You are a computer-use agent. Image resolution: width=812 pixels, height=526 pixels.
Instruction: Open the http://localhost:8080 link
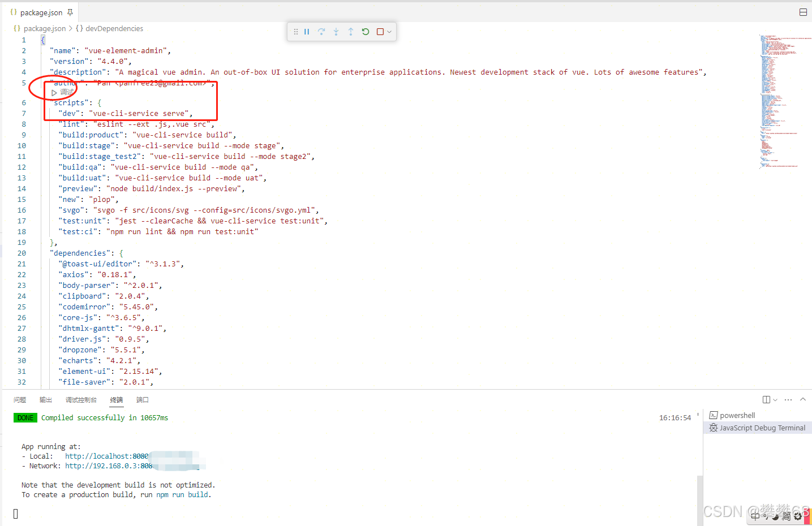click(x=99, y=456)
